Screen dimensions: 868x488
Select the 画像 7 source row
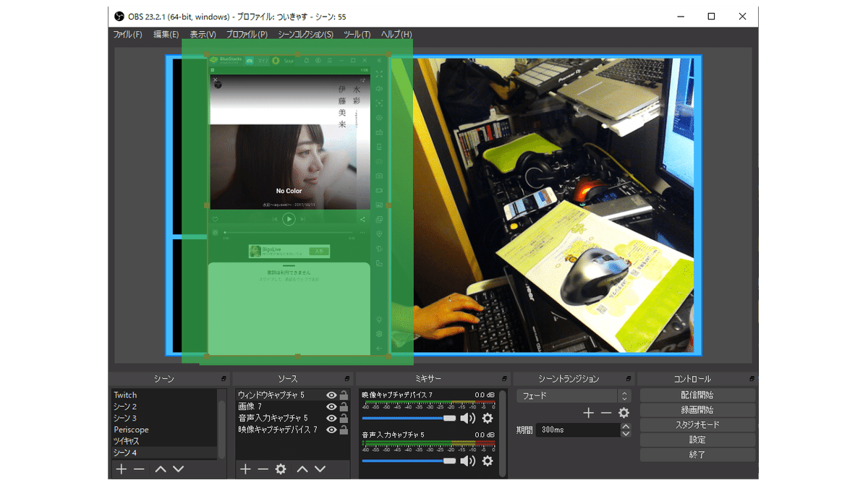(292, 407)
